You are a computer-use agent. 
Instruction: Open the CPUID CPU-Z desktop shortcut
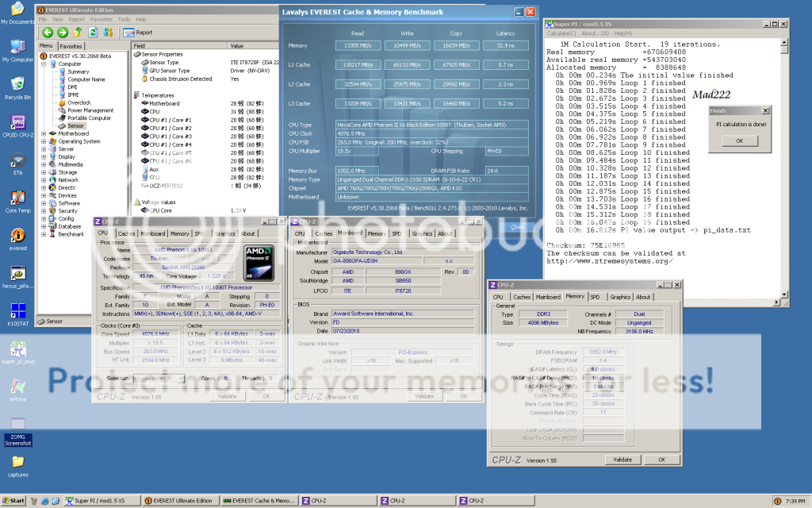(x=17, y=126)
